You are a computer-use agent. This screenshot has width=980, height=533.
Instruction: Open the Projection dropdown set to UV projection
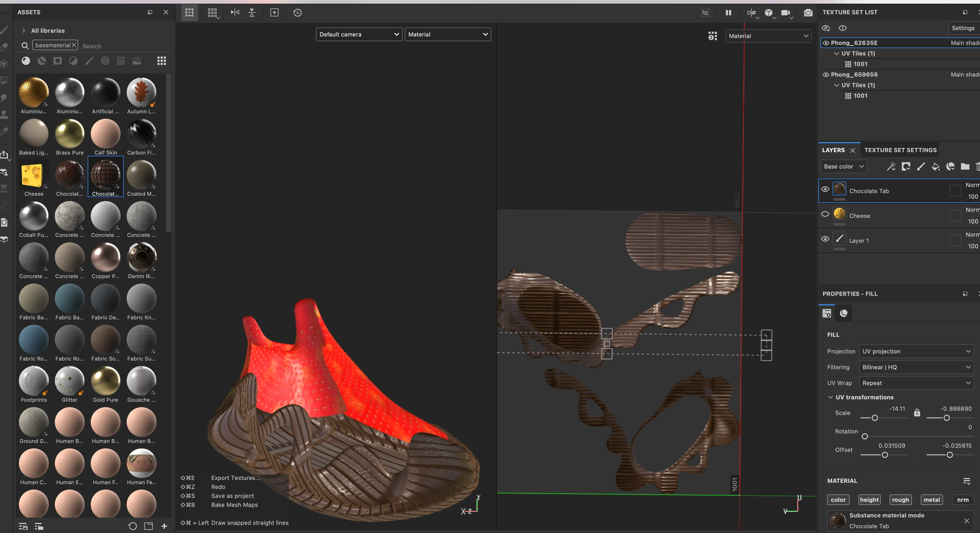pos(916,351)
